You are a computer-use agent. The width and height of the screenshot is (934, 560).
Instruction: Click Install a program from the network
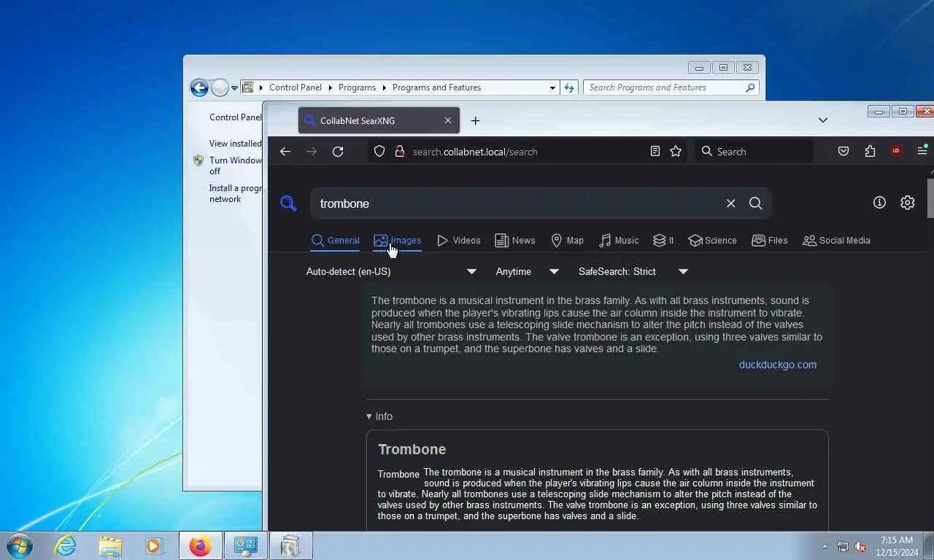[x=235, y=193]
